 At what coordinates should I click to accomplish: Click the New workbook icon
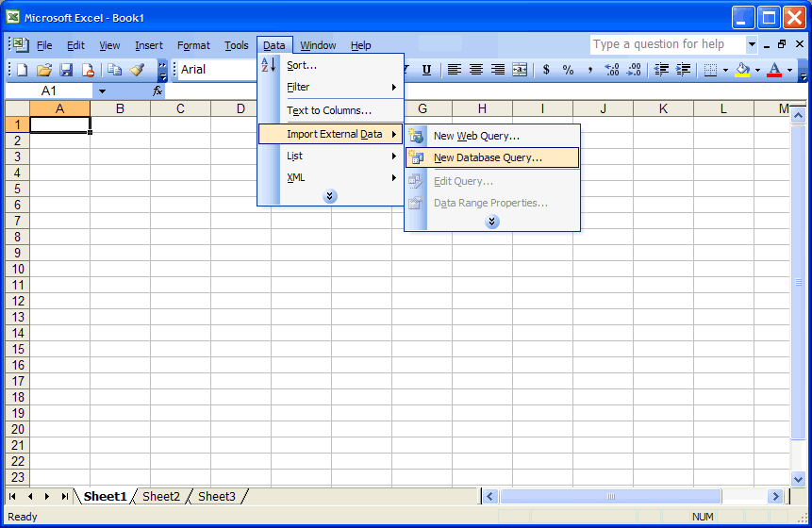pos(22,70)
